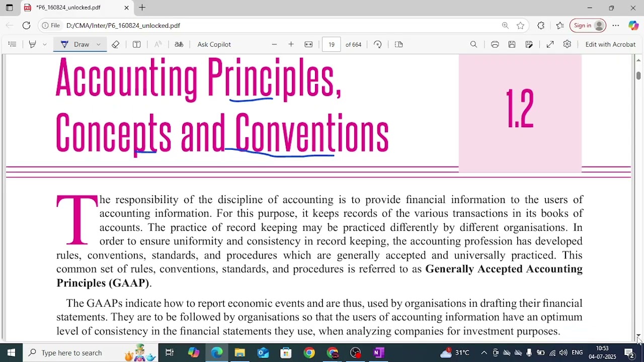Open the Favorites list icon
The width and height of the screenshot is (644, 362).
coord(560,25)
